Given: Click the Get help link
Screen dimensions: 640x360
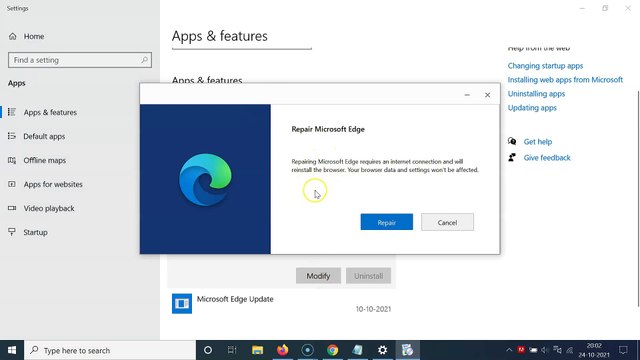Looking at the screenshot, I should click(538, 142).
